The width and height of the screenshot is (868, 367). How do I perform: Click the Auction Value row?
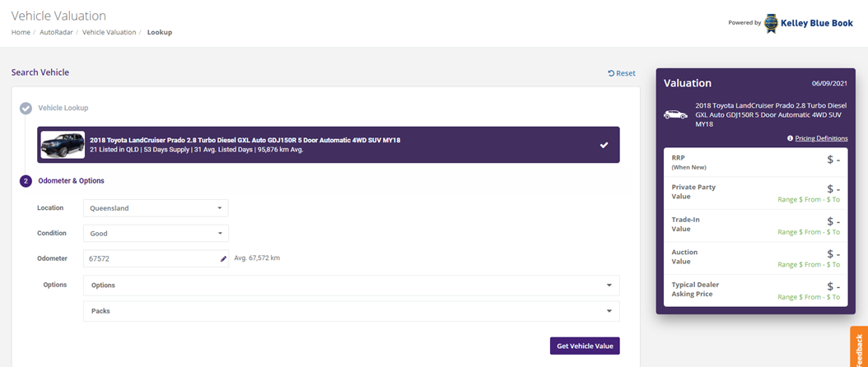pyautogui.click(x=755, y=258)
